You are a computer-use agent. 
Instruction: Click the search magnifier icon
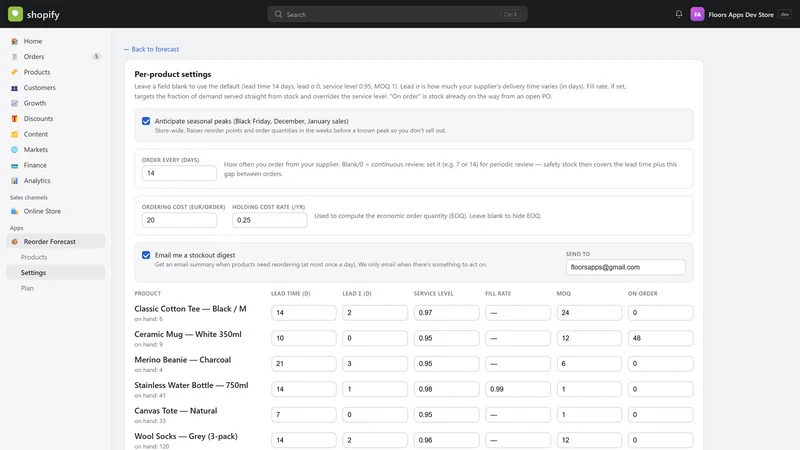point(278,14)
